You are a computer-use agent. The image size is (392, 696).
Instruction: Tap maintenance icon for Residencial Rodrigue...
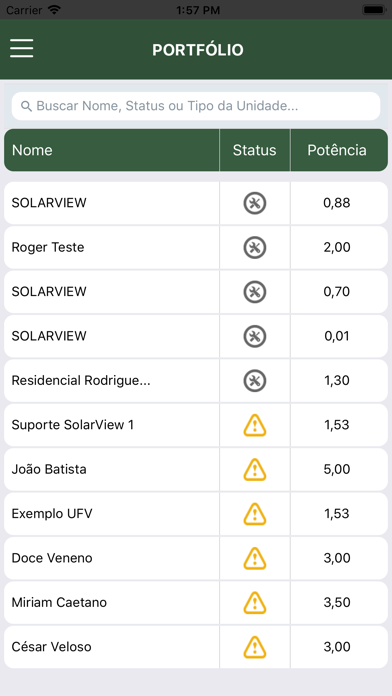[255, 380]
